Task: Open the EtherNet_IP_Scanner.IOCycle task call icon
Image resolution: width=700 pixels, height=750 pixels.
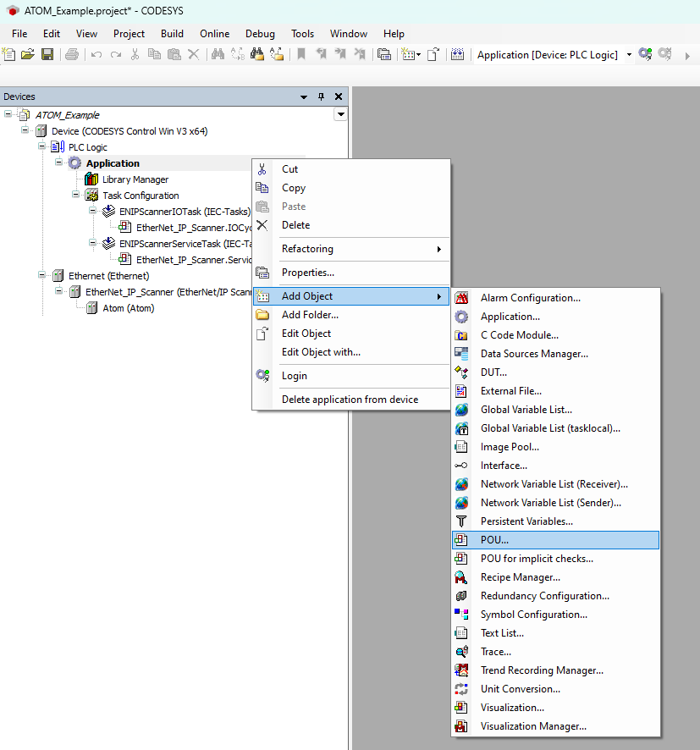Action: [x=125, y=227]
